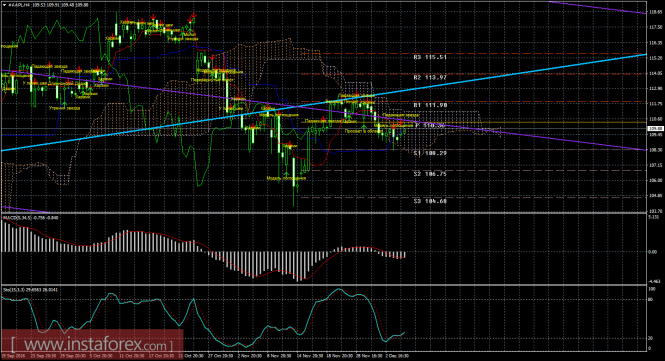Screen dimensions: 665x361
Task: Click the yellow pivot P level line label
Action: coord(430,126)
